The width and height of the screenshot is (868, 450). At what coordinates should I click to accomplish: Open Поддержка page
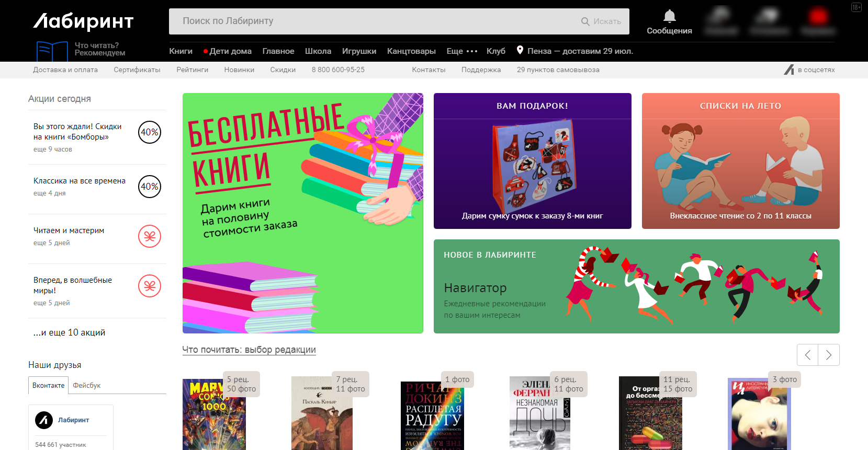[x=481, y=70]
